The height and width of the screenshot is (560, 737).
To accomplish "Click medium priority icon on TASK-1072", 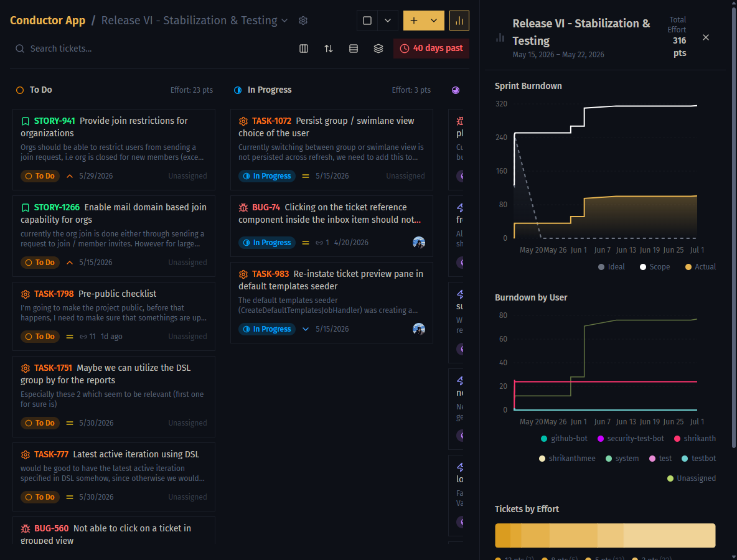I will pos(306,176).
